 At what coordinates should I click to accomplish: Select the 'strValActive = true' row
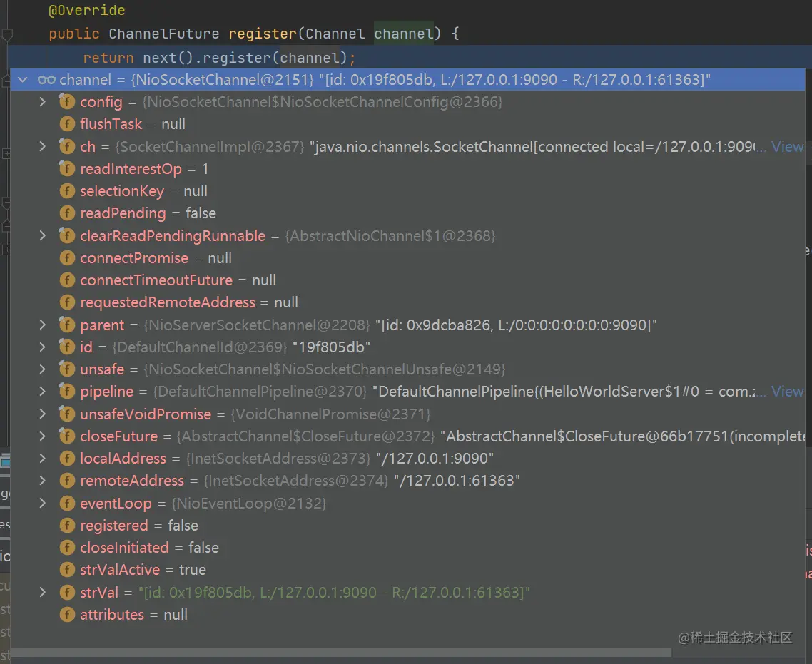(407, 570)
